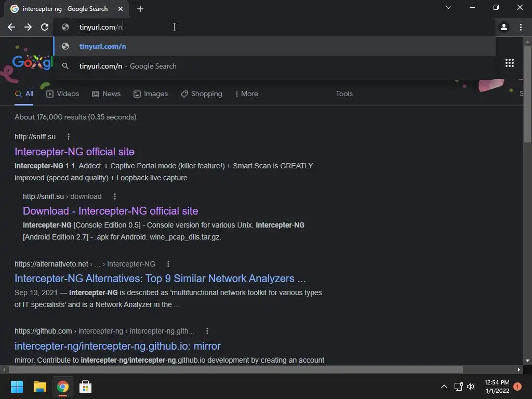The height and width of the screenshot is (399, 532).
Task: Switch to the News results tab
Action: pyautogui.click(x=106, y=94)
